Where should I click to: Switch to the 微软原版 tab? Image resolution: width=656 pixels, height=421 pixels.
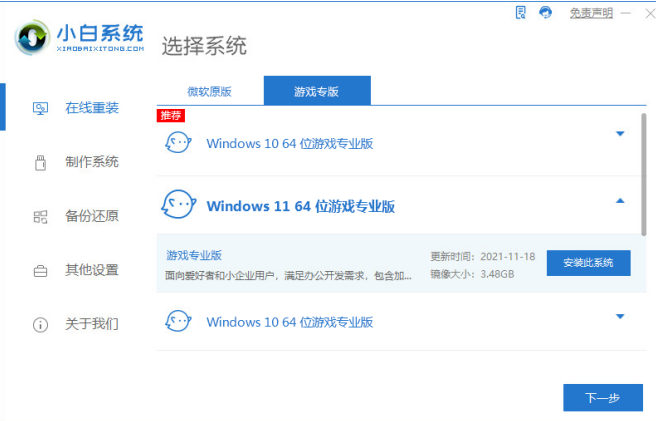pos(209,91)
